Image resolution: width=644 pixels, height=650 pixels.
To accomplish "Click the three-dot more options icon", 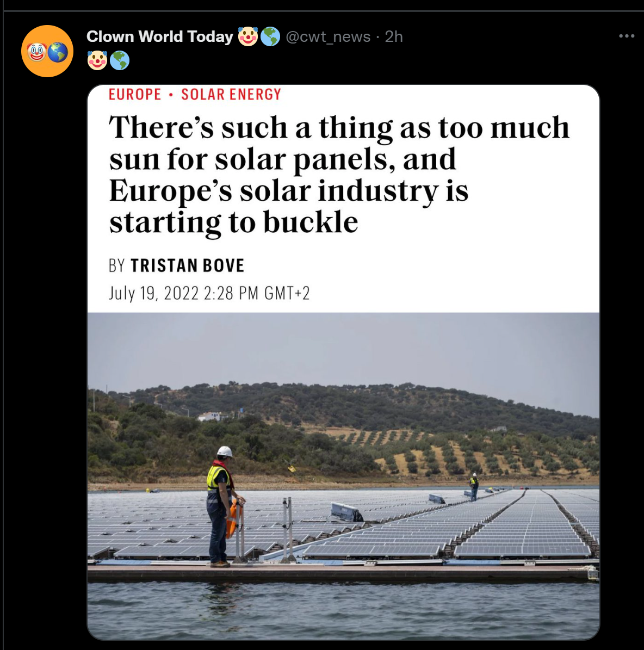I will point(626,36).
